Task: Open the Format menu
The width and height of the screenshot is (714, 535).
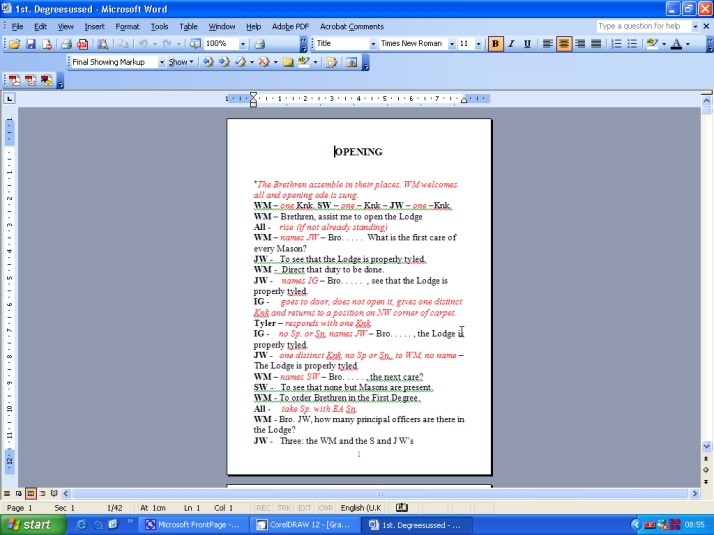Action: pyautogui.click(x=127, y=26)
